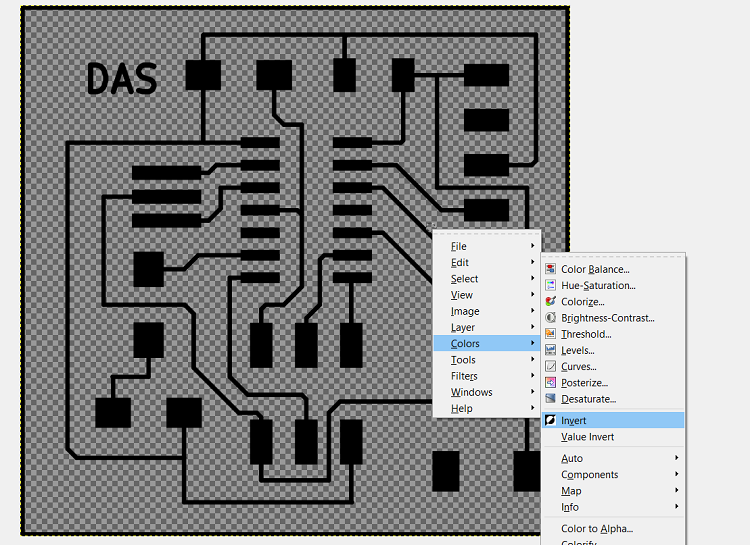Click the Invert icon
This screenshot has width=750, height=545.
point(551,420)
